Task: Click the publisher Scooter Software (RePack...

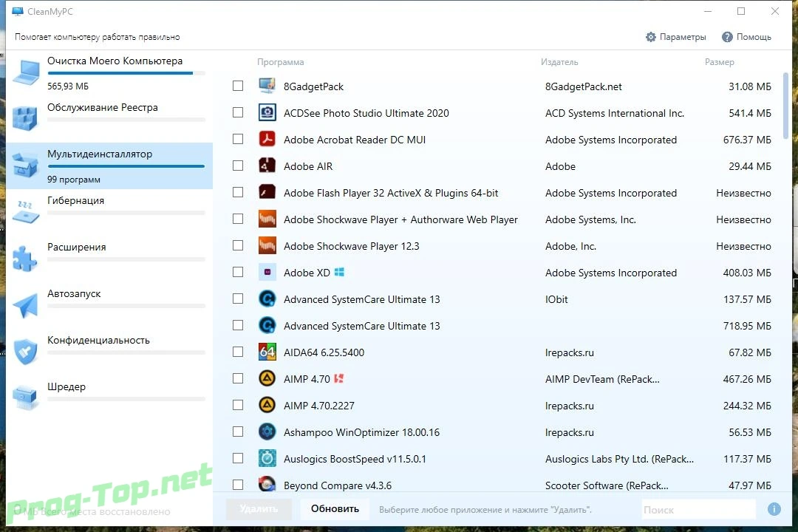Action: click(607, 485)
